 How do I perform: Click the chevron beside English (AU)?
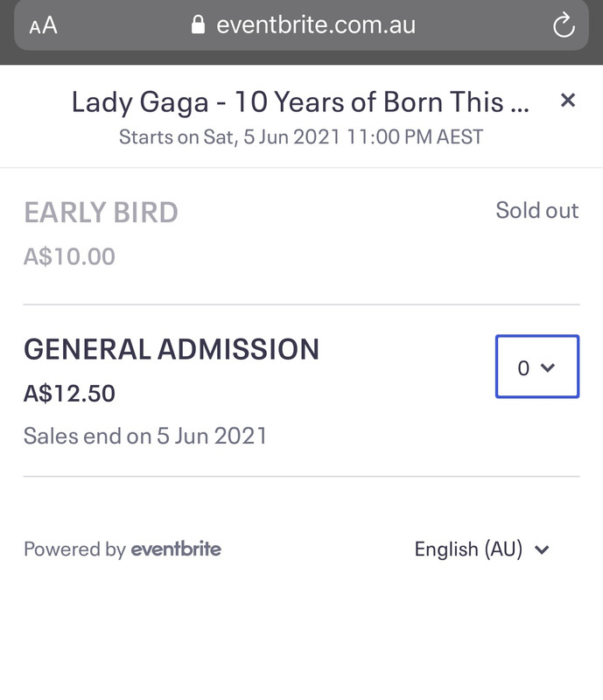click(x=542, y=550)
